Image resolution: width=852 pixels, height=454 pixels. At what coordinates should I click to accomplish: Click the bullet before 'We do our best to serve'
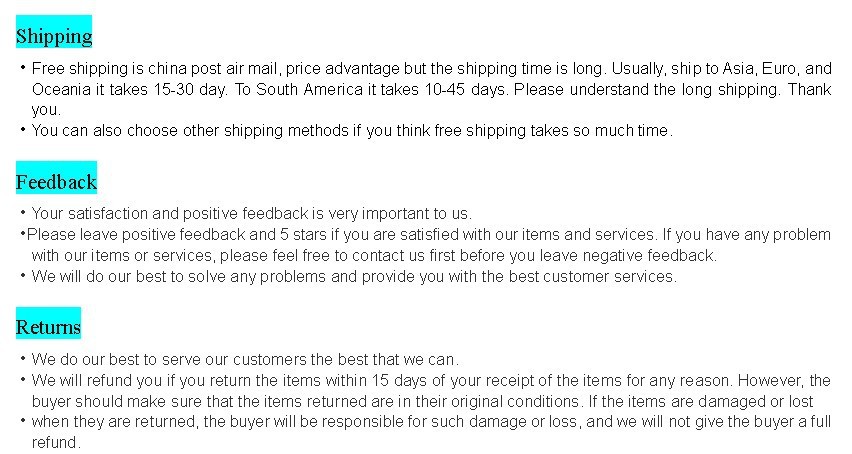23,358
